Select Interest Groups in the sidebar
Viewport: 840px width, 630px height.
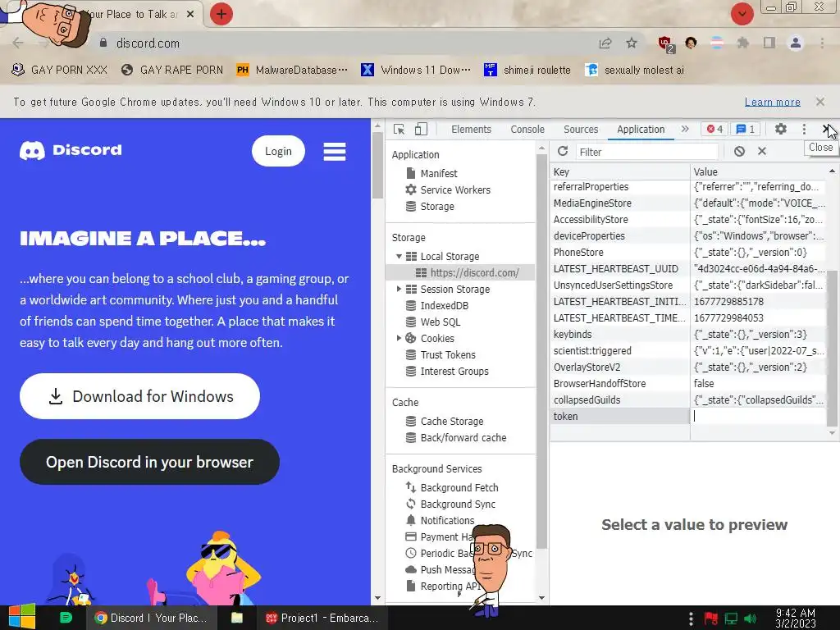coord(447,372)
